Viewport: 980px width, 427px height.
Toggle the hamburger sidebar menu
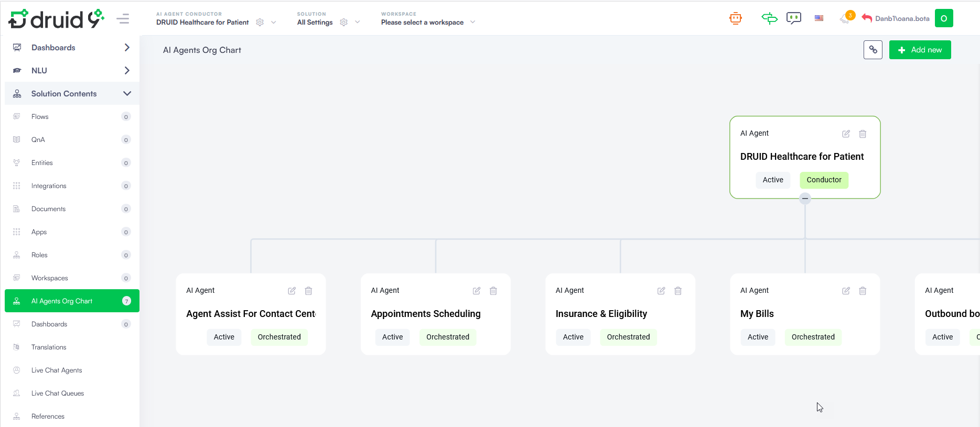(x=123, y=19)
